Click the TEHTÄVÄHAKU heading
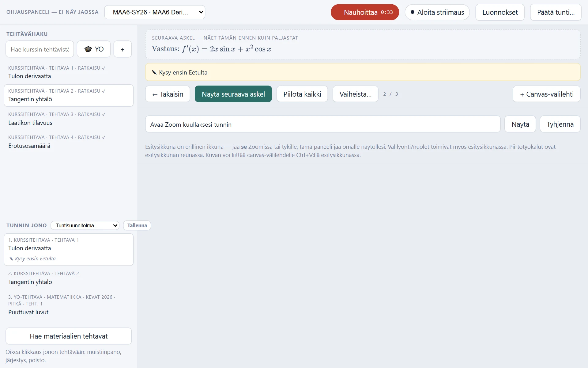The height and width of the screenshot is (368, 588). click(27, 34)
